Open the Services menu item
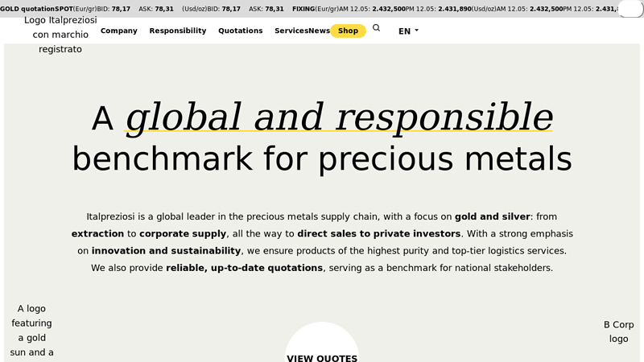644x362 pixels. click(291, 31)
